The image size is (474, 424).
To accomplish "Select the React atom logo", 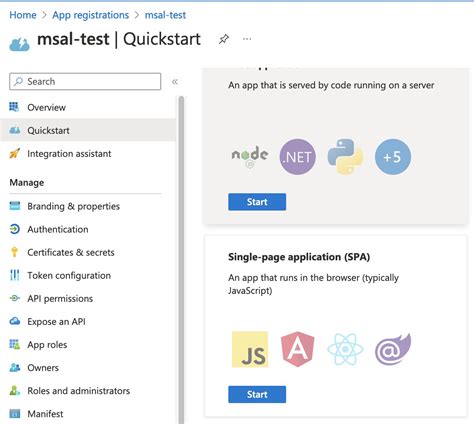I will (x=345, y=349).
